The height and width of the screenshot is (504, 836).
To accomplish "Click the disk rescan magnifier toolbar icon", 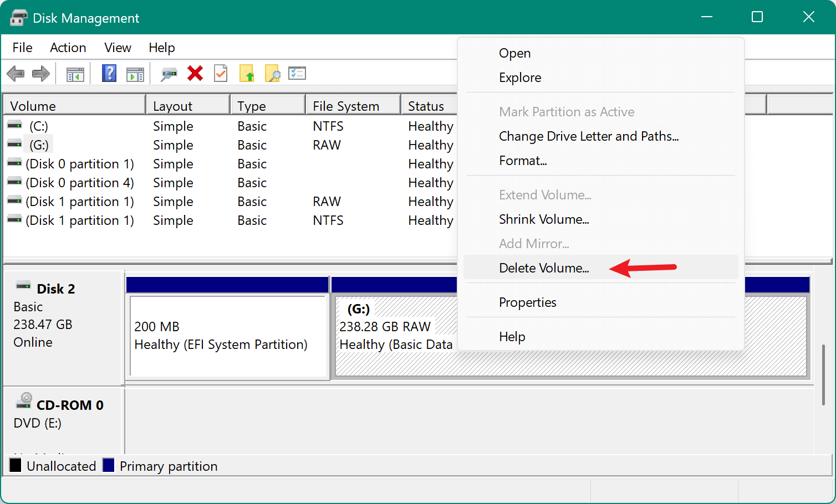I will 169,73.
